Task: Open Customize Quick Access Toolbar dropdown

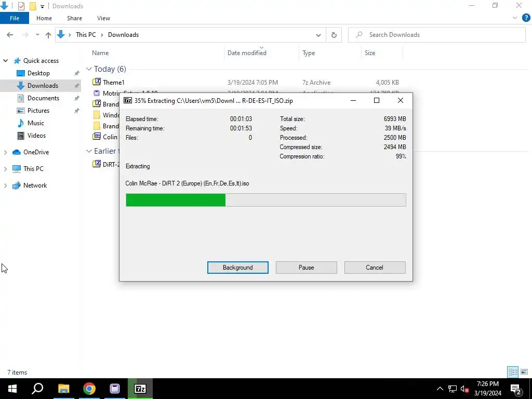Action: [x=42, y=6]
